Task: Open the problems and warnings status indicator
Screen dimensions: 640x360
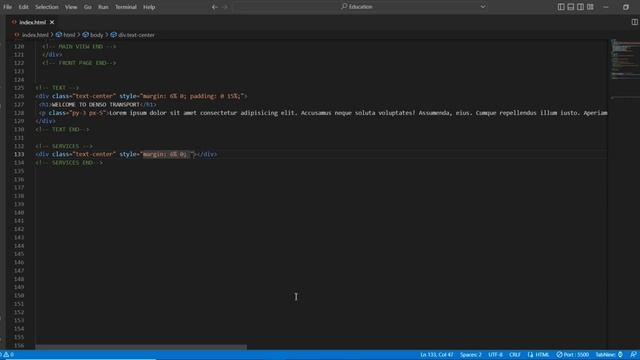Action: (8, 355)
